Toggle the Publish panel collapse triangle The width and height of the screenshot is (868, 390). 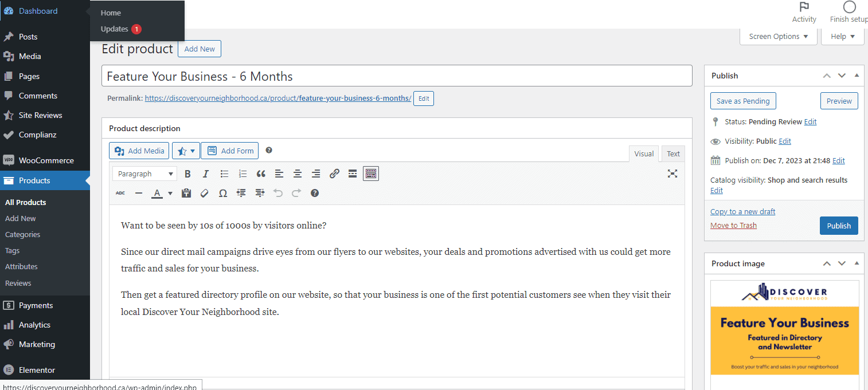pyautogui.click(x=857, y=76)
